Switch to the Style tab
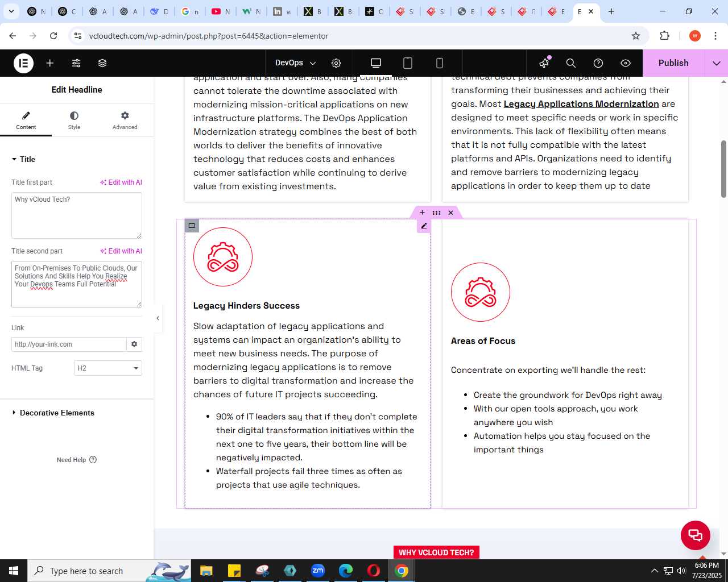728x582 pixels. pyautogui.click(x=75, y=120)
